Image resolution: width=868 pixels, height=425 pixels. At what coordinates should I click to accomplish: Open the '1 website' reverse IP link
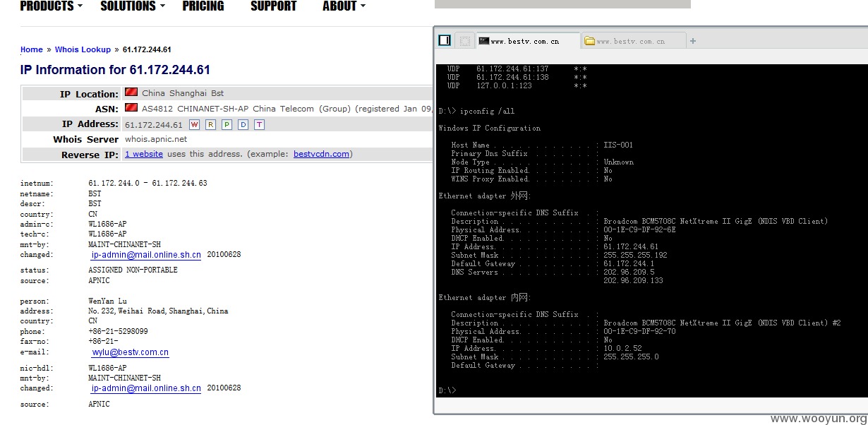click(x=144, y=154)
